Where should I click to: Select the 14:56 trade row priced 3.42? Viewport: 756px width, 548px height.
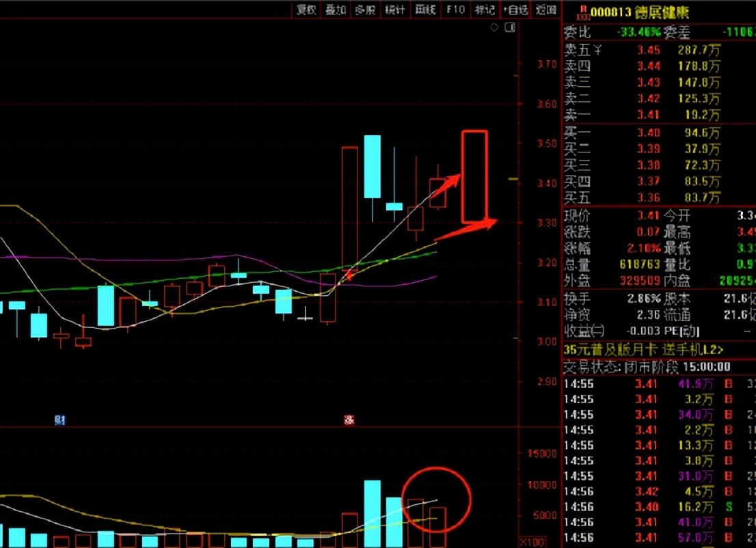659,491
